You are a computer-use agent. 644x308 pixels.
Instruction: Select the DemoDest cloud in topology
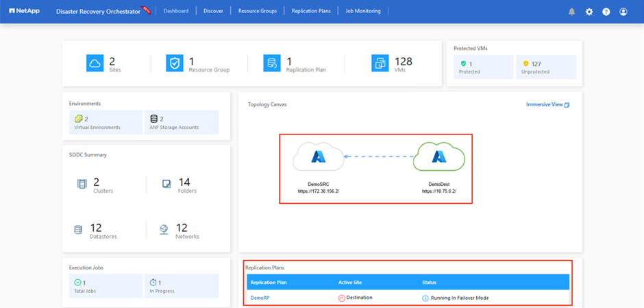pos(438,157)
